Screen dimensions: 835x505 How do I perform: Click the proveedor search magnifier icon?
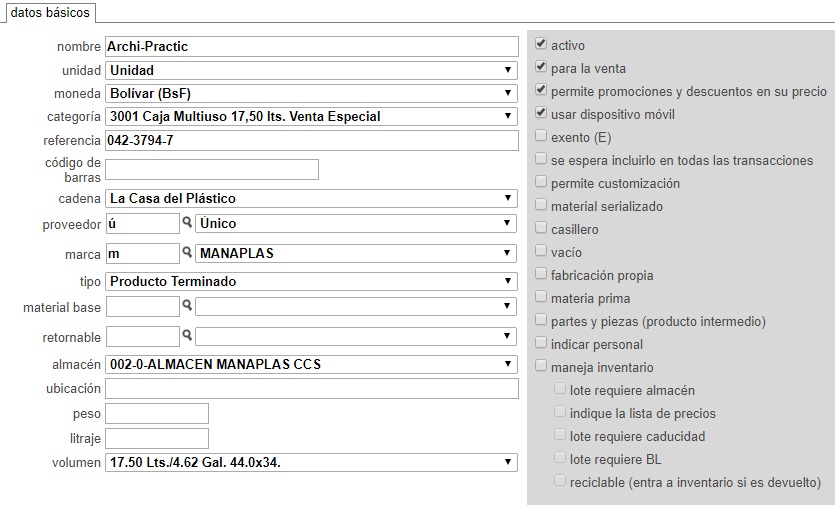[187, 222]
